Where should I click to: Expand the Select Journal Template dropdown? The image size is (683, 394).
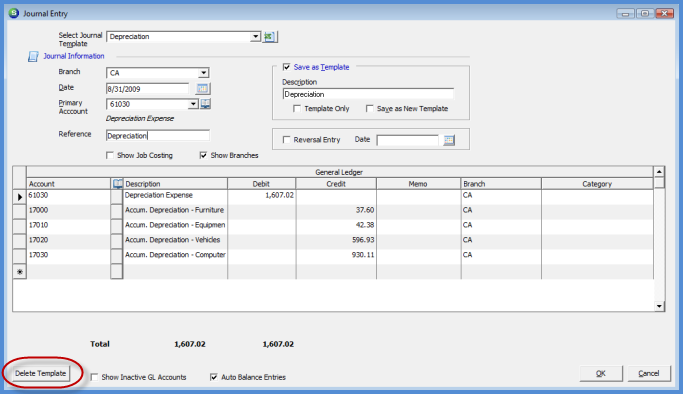255,37
